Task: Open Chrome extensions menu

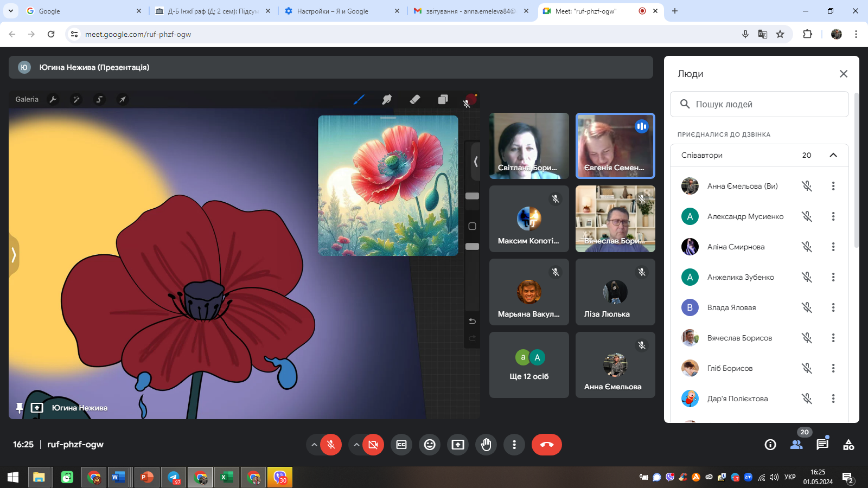Action: 808,34
